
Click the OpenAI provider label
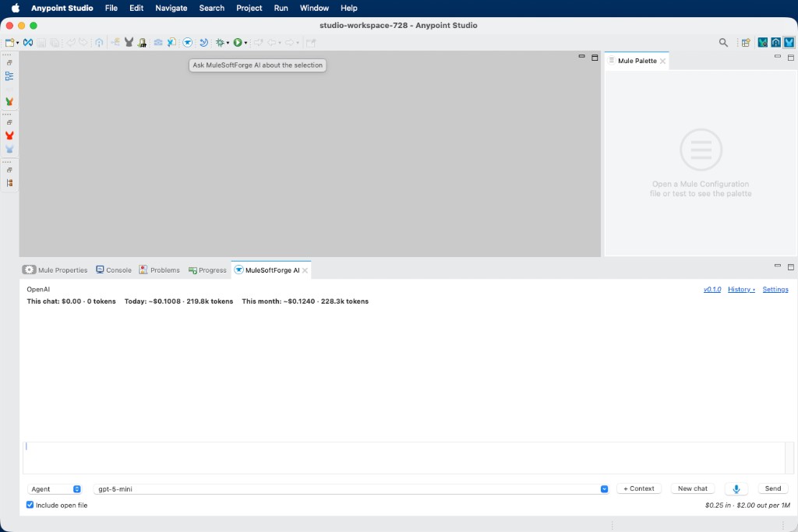[38, 290]
